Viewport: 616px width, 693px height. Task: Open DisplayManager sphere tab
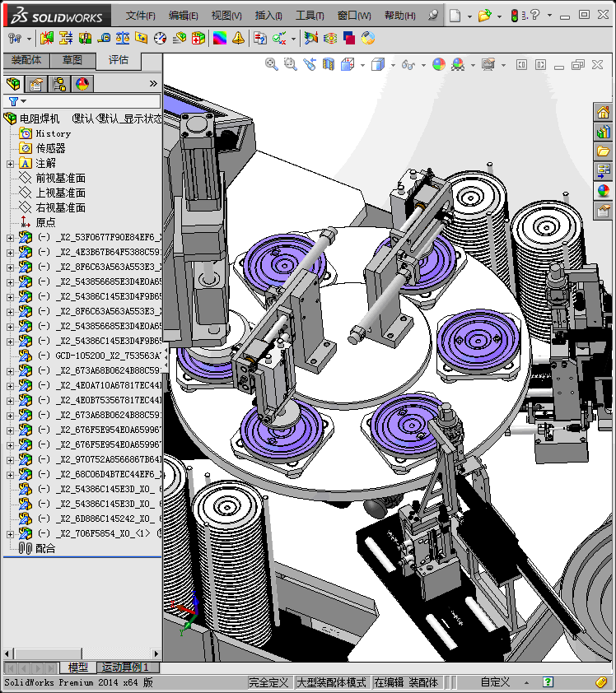coord(82,83)
